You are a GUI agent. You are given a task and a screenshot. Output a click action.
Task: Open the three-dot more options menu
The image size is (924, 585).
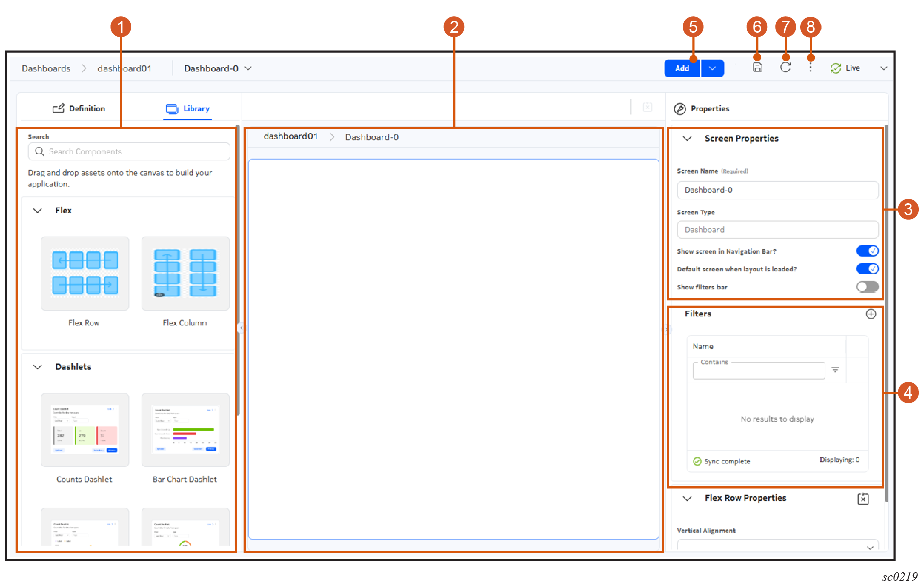[x=810, y=68]
